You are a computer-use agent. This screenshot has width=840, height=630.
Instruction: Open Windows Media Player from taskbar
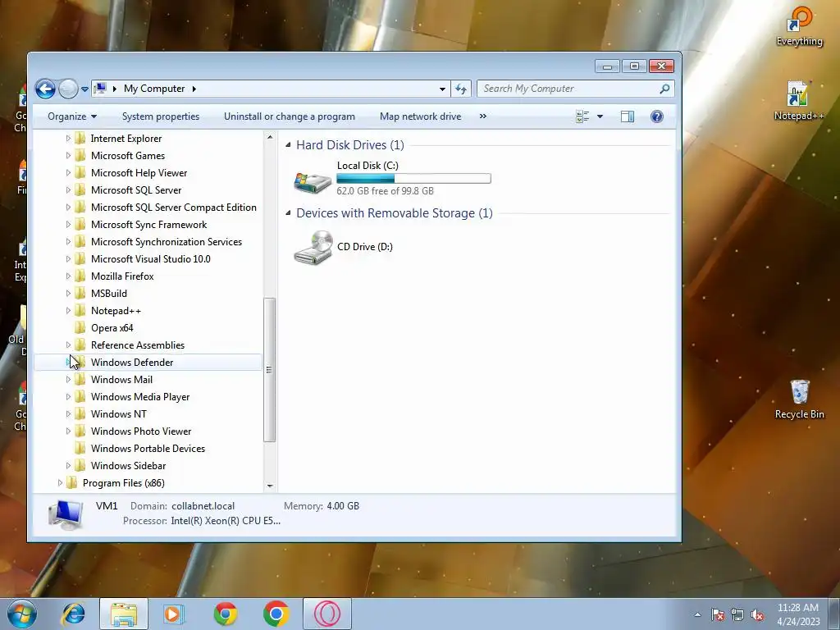click(174, 614)
